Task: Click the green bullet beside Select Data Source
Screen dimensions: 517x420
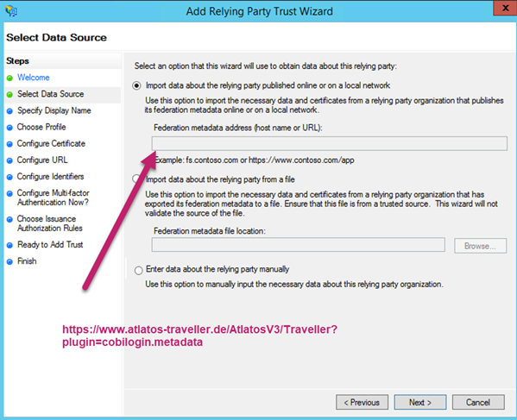Action: point(9,95)
